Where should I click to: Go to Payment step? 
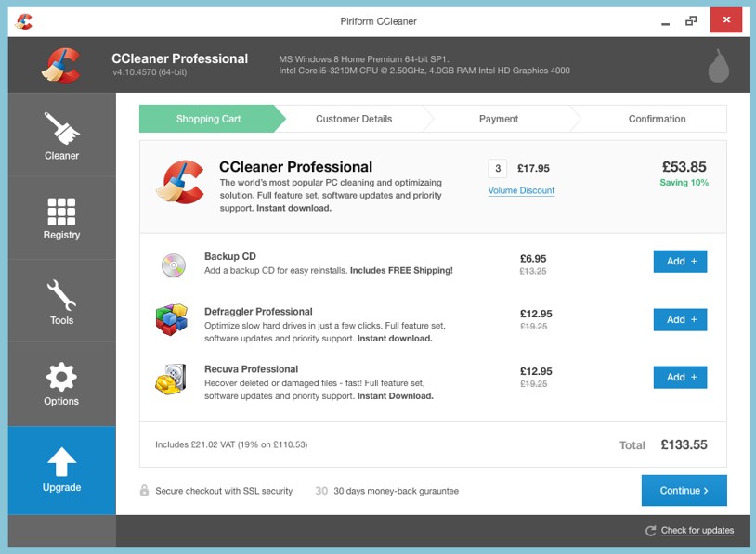(499, 119)
